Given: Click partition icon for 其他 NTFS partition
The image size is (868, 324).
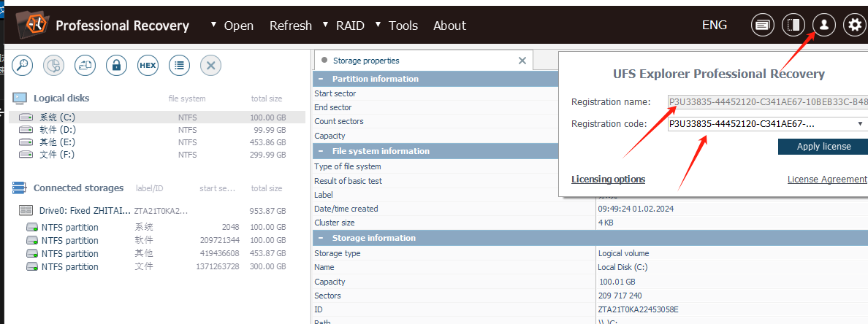Looking at the screenshot, I should 33,254.
